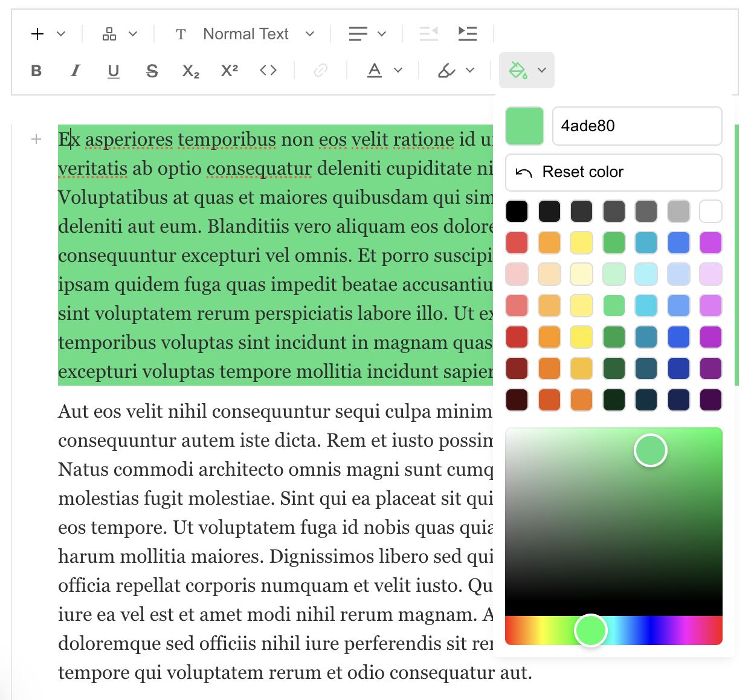Click the text color A icon
The height and width of the screenshot is (700, 754).
375,71
